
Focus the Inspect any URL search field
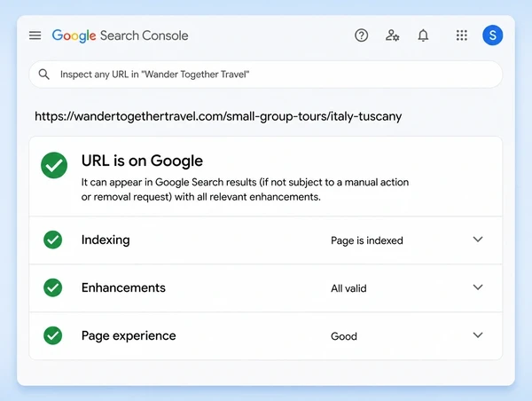pyautogui.click(x=266, y=75)
